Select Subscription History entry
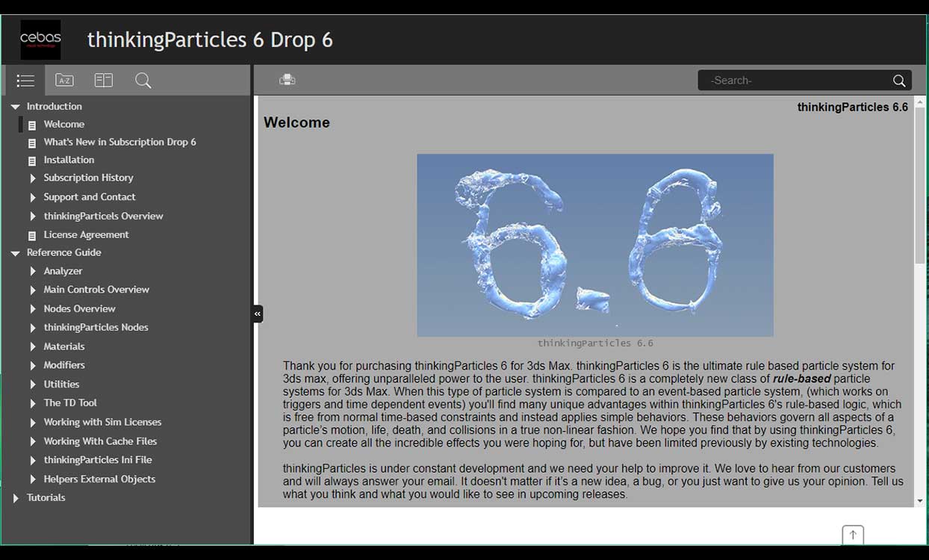The image size is (929, 560). coord(88,178)
